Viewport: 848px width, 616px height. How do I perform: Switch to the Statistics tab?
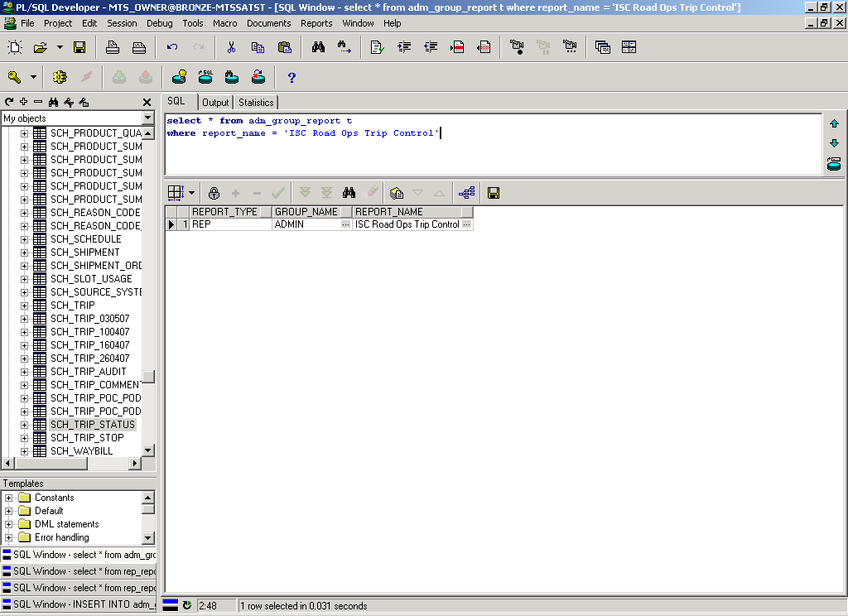pos(256,102)
